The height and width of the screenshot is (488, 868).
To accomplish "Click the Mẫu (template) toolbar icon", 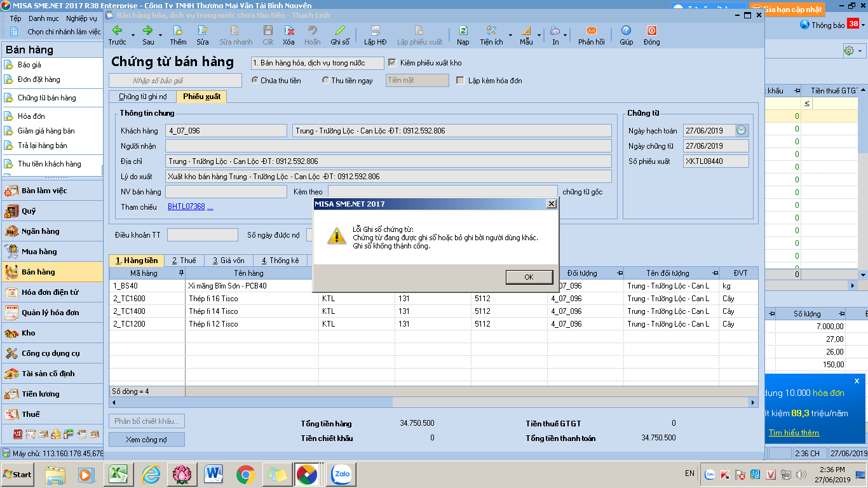I will (x=526, y=30).
